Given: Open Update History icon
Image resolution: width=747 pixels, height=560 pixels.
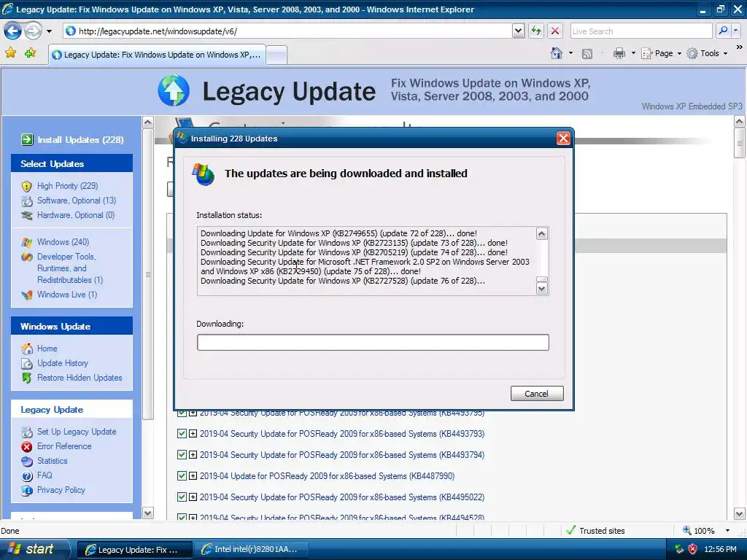Looking at the screenshot, I should click(x=27, y=363).
